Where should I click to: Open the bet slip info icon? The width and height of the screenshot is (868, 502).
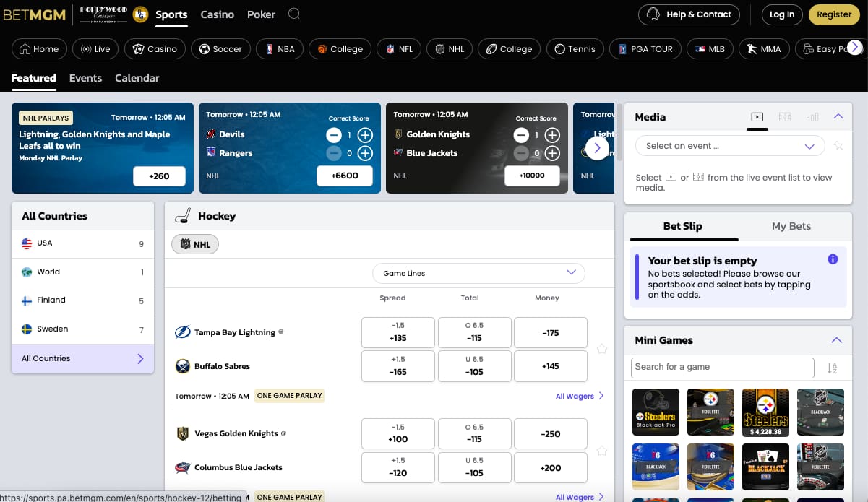(x=833, y=259)
